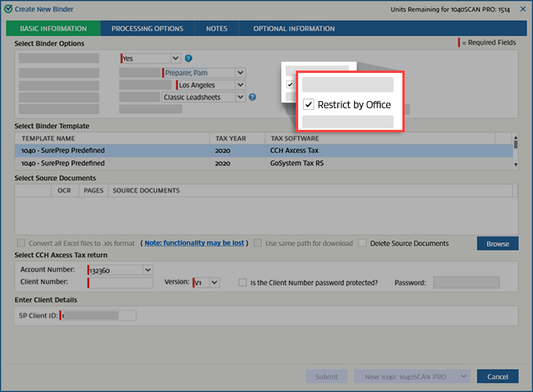Image resolution: width=533 pixels, height=392 pixels.
Task: Open the Notes tab
Action: coord(216,29)
